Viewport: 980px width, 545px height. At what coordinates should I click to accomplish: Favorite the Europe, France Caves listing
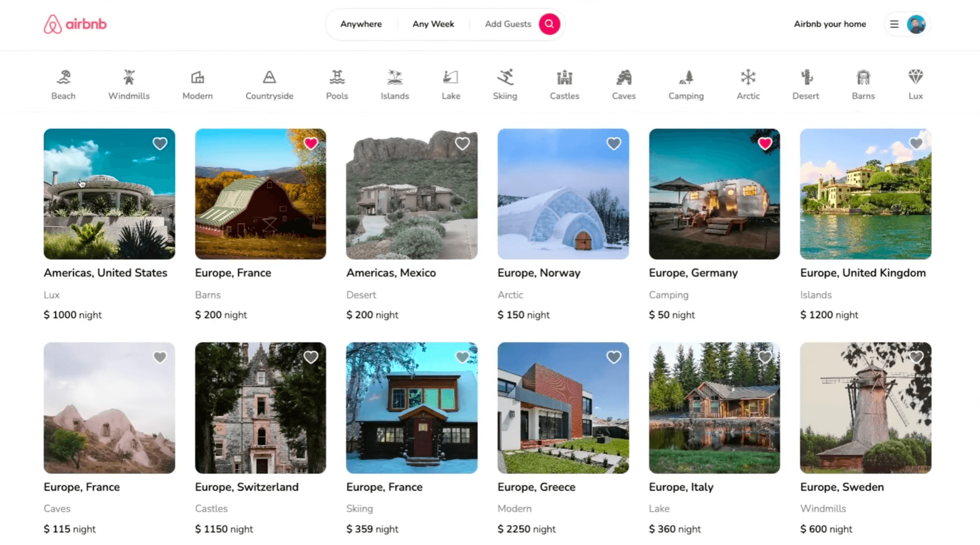160,357
